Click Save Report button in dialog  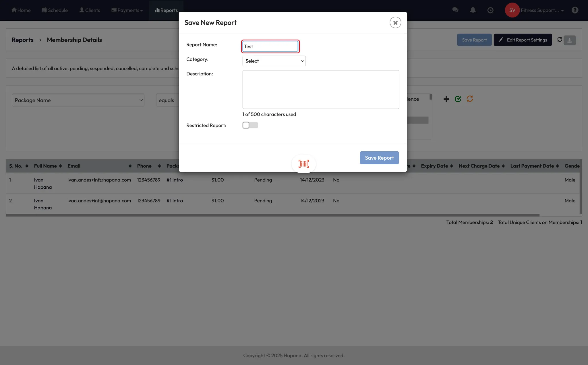click(379, 158)
